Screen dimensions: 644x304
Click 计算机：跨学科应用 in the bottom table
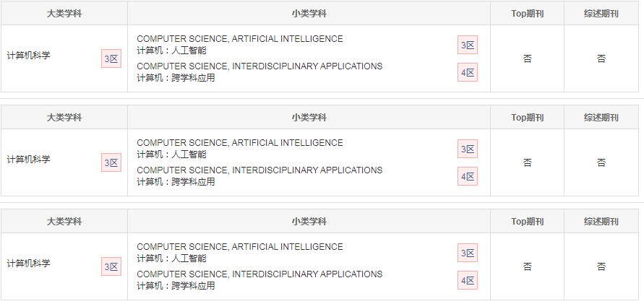[176, 286]
